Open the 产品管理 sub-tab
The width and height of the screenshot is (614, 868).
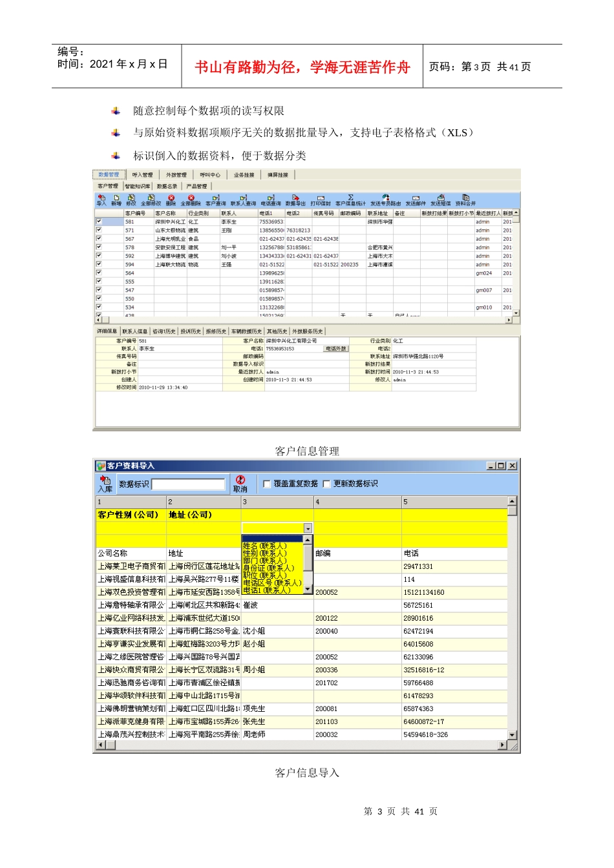click(x=196, y=186)
